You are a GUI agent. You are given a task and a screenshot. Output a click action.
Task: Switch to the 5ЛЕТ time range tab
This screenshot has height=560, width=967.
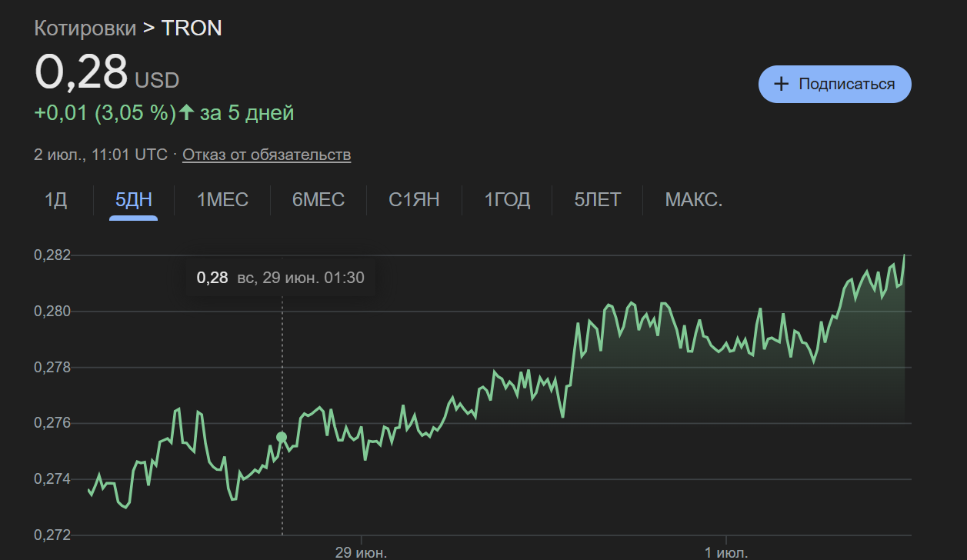coord(598,201)
